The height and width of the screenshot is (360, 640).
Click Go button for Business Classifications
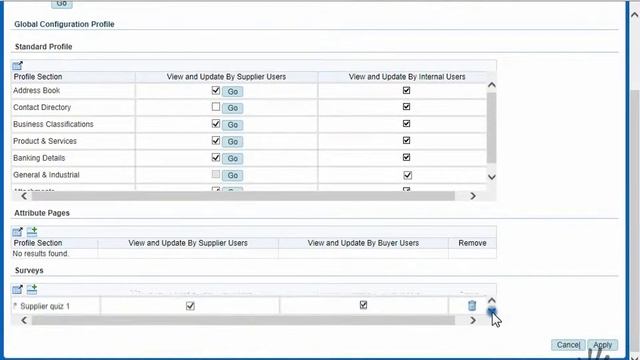(x=233, y=125)
